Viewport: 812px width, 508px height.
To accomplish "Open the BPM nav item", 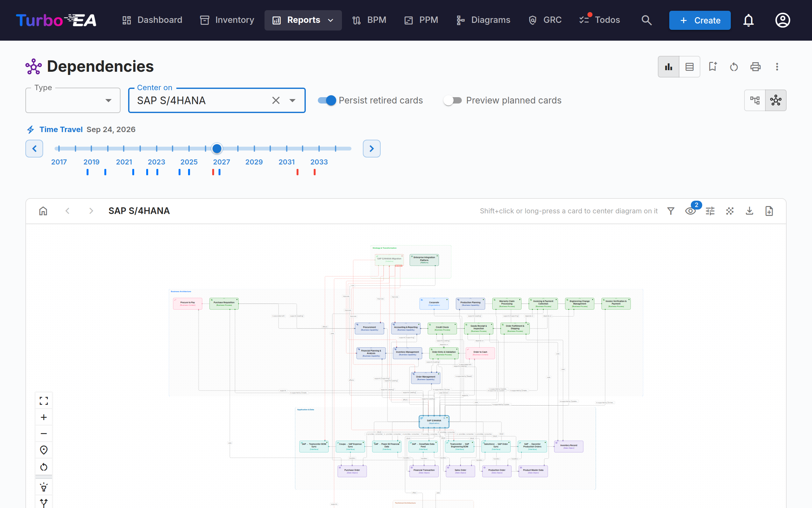I will pos(369,20).
